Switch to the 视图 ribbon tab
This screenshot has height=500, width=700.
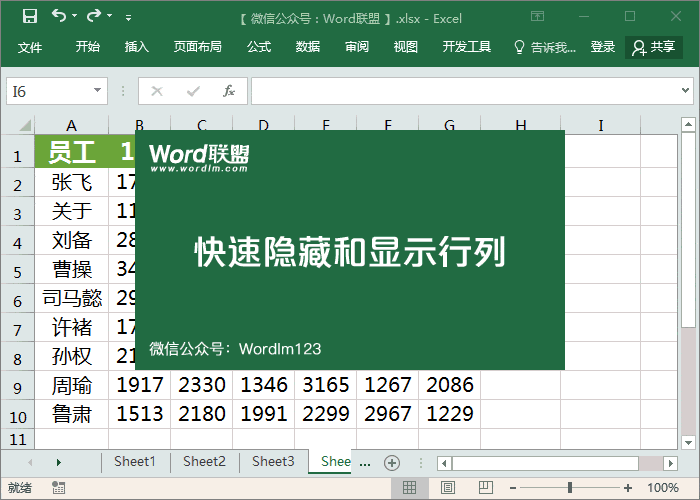pos(405,46)
